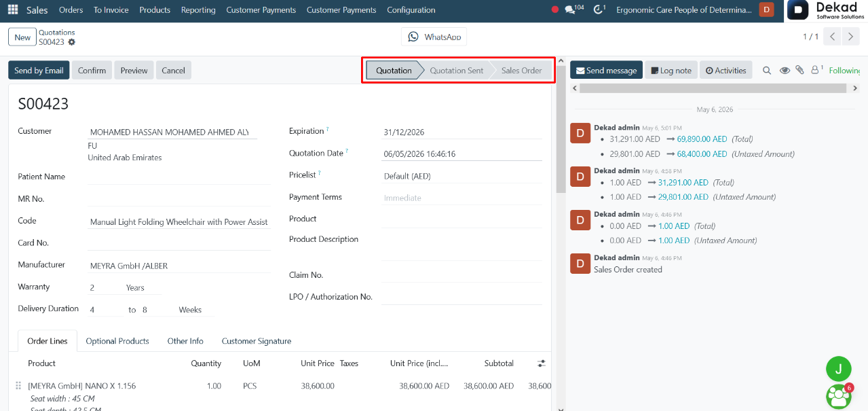Click the Preview button
Viewport: 868px width, 411px height.
pyautogui.click(x=134, y=70)
